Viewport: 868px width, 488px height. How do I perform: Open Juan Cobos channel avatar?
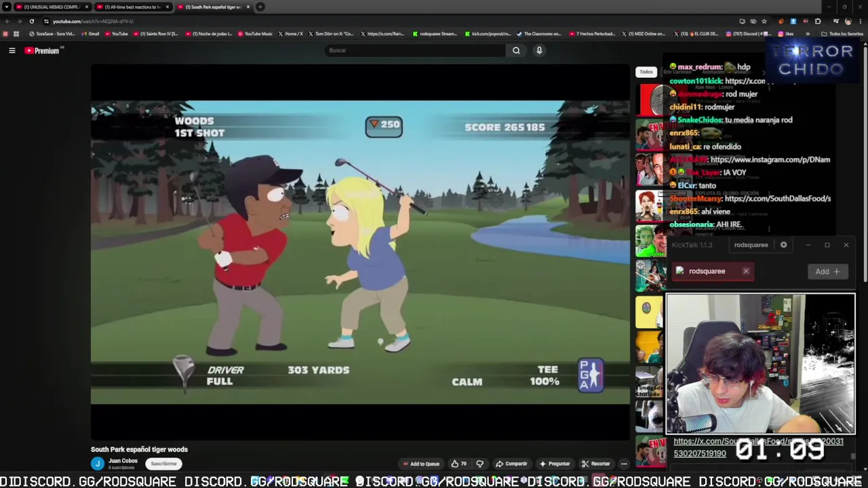pos(98,464)
